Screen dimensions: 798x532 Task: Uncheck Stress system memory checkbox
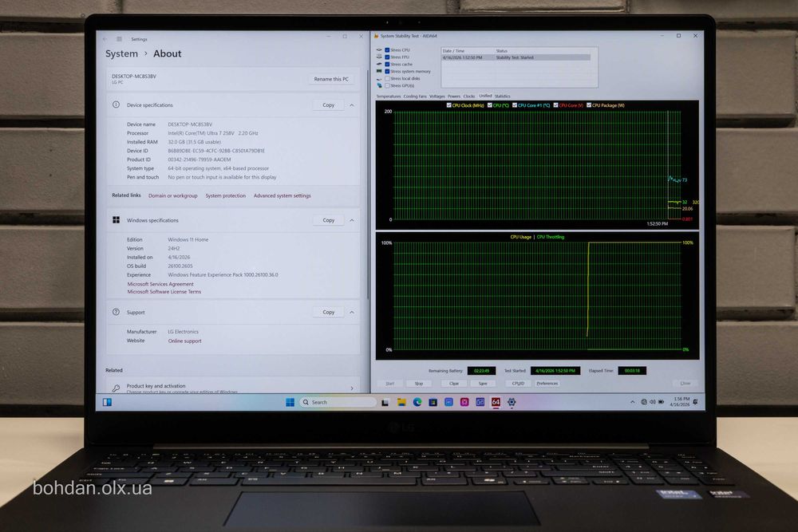(387, 71)
